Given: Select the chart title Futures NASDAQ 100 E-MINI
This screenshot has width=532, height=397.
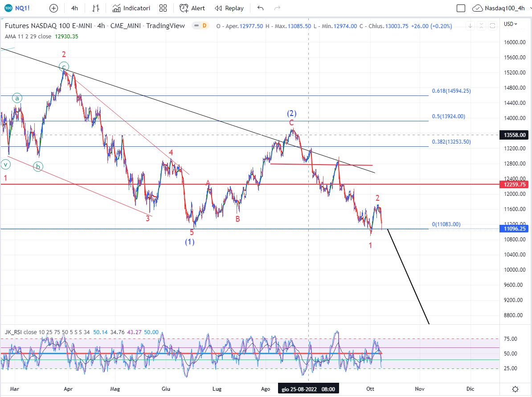Looking at the screenshot, I should pos(48,26).
